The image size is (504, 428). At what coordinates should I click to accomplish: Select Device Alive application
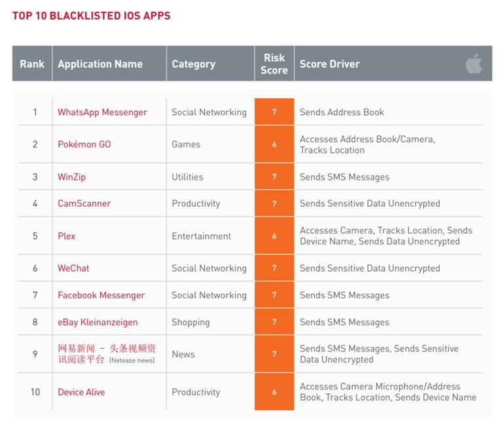pyautogui.click(x=81, y=392)
